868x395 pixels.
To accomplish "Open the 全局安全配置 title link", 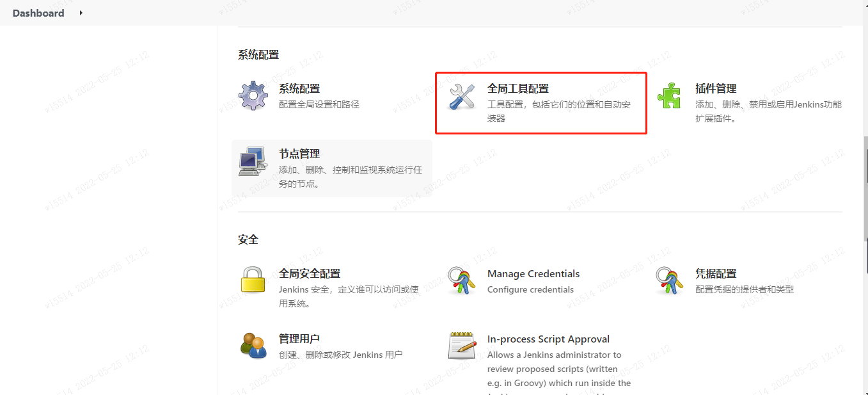I will (310, 273).
